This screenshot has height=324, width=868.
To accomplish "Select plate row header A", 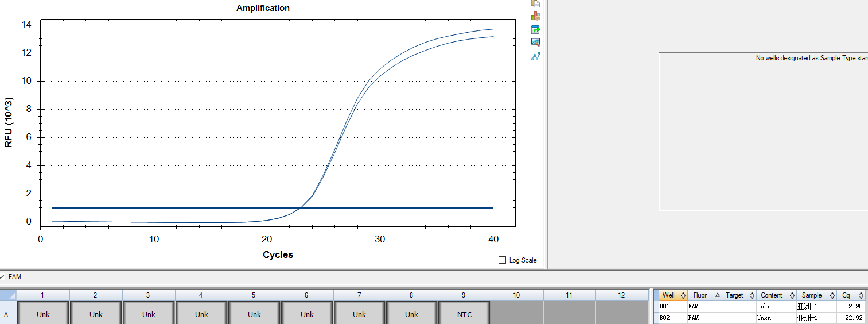I will point(8,314).
